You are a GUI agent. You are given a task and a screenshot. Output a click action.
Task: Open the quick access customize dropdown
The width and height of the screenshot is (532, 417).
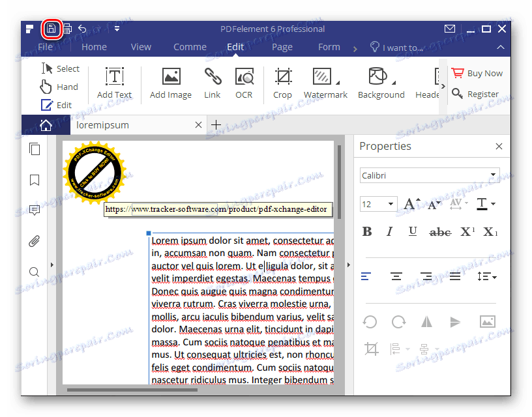tap(117, 29)
